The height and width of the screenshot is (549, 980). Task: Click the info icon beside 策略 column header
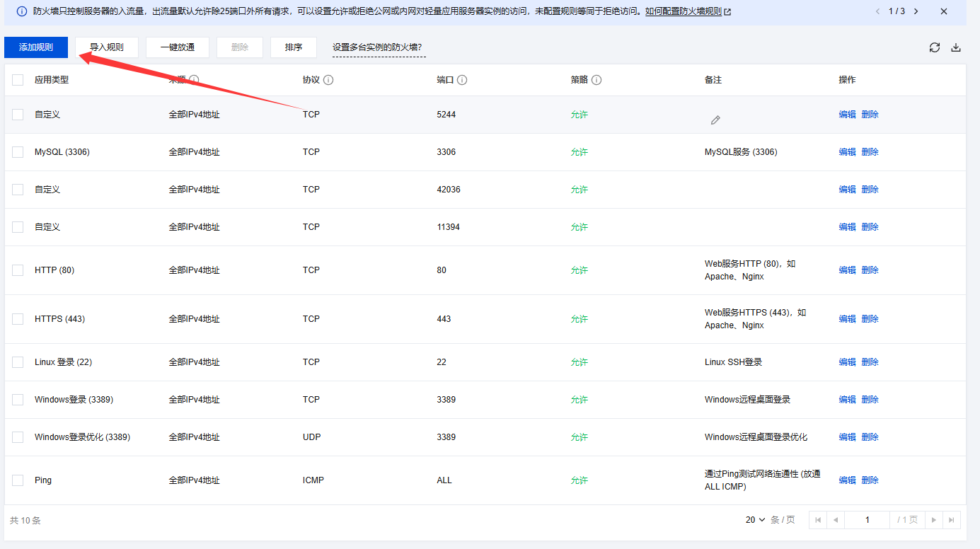[x=597, y=79]
